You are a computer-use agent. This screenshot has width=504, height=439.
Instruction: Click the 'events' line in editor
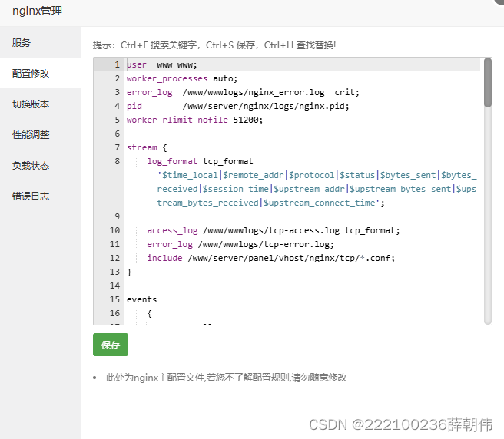[141, 299]
